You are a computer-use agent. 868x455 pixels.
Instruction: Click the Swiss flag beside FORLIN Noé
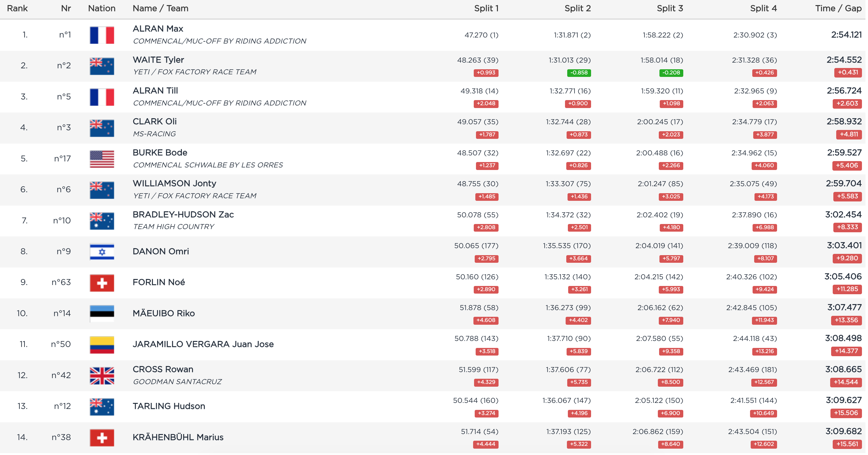(102, 282)
